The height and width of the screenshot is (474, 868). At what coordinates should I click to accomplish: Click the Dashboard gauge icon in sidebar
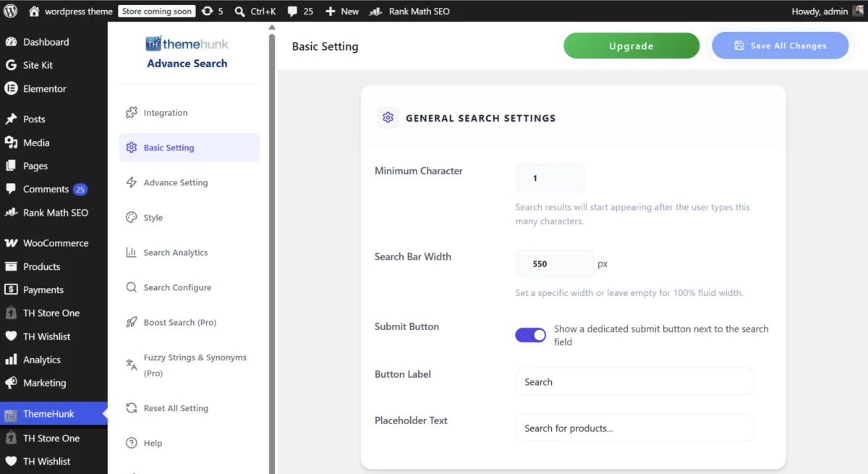click(x=11, y=42)
